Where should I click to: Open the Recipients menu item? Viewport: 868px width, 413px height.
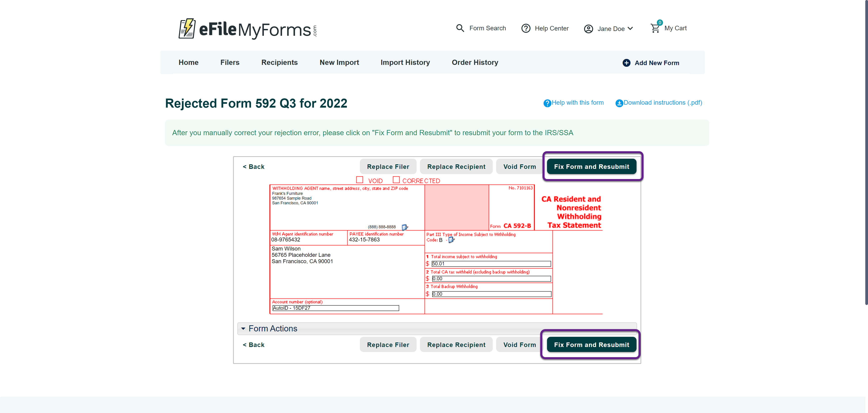click(279, 62)
